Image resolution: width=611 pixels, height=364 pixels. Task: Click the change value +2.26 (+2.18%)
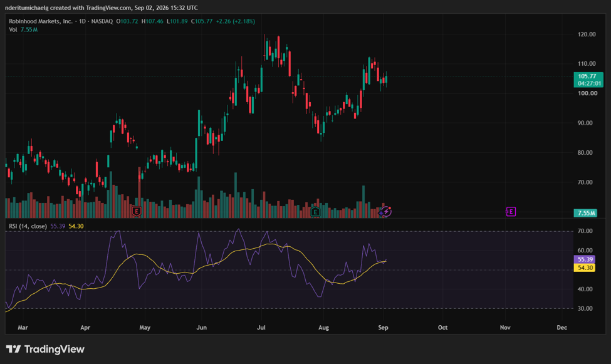pos(236,21)
